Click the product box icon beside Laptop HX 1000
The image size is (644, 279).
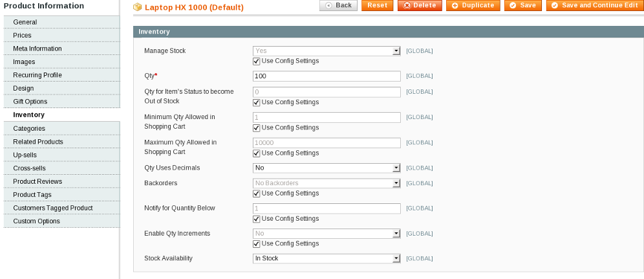click(138, 7)
